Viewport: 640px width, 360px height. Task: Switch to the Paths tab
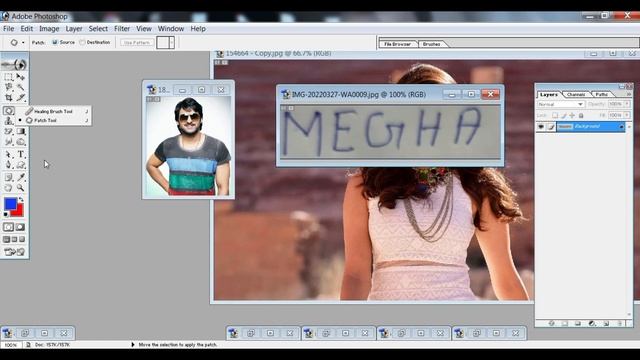602,94
